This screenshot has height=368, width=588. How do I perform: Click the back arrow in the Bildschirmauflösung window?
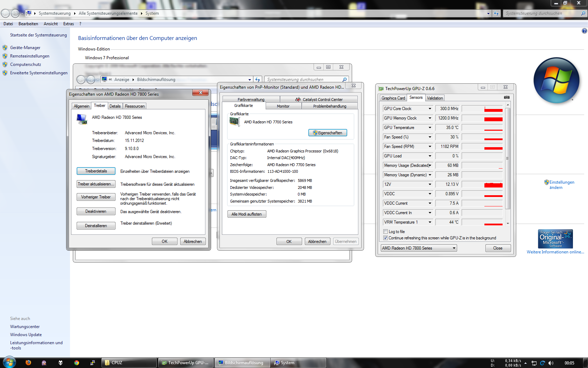(x=81, y=80)
